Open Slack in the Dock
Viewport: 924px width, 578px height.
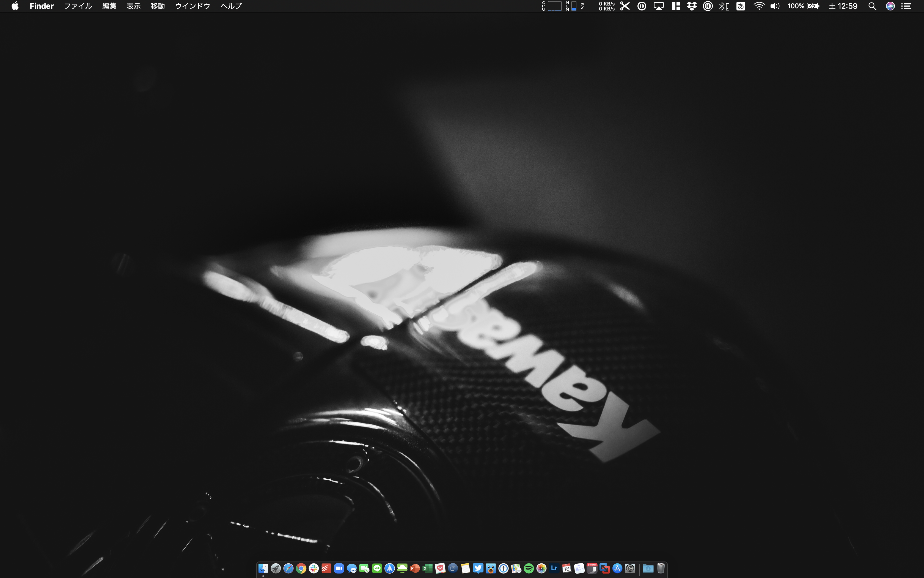click(313, 568)
